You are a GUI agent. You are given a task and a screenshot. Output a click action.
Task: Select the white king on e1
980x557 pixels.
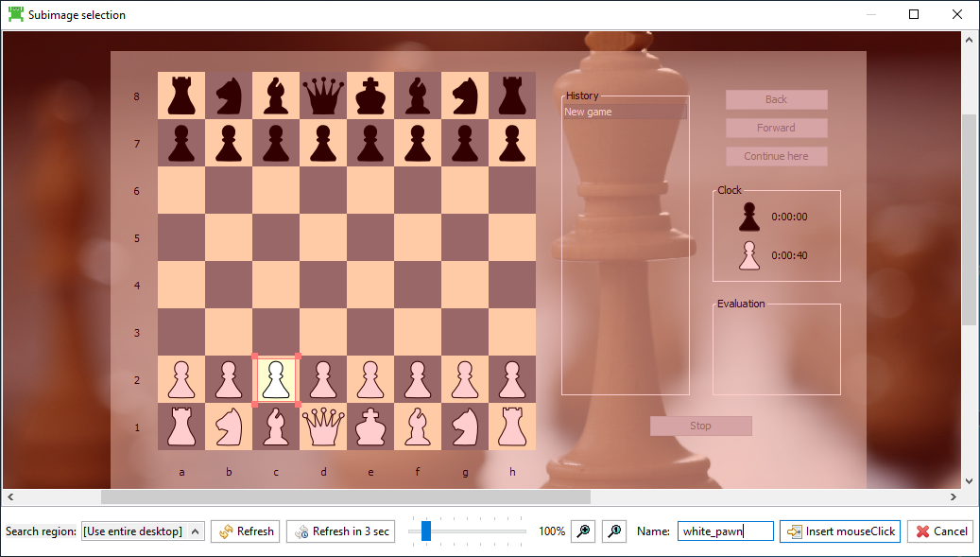coord(370,426)
